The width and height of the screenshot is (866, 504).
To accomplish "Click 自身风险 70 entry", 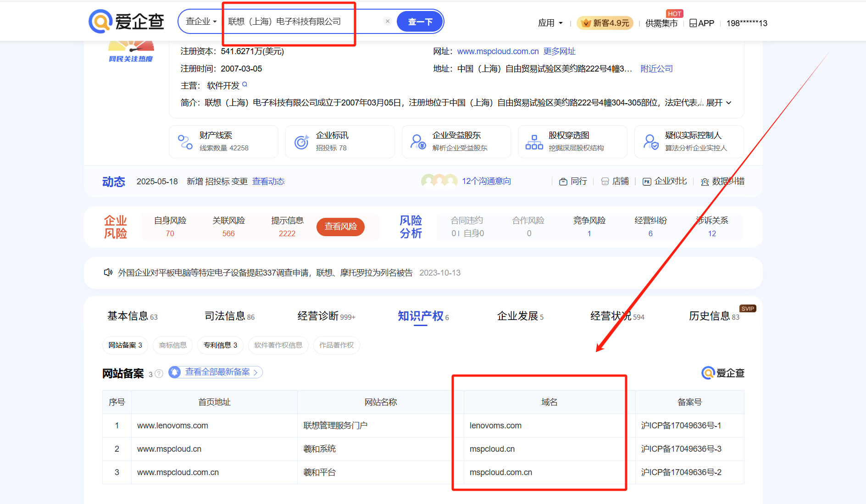I will (170, 227).
